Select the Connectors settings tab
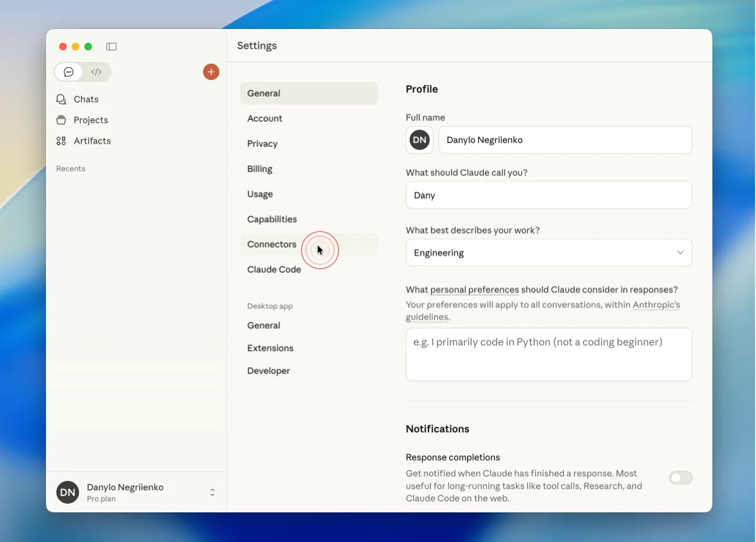The width and height of the screenshot is (756, 542). 272,245
